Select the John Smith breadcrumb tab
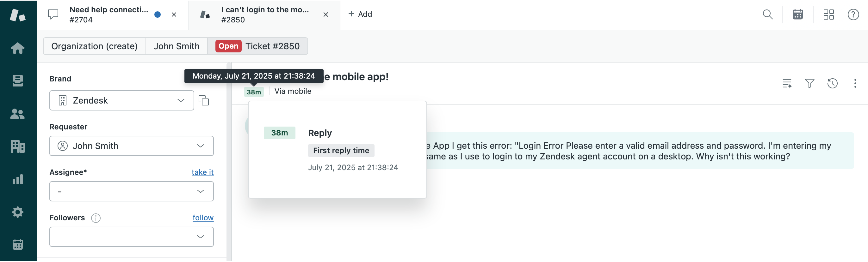868x262 pixels. (177, 46)
